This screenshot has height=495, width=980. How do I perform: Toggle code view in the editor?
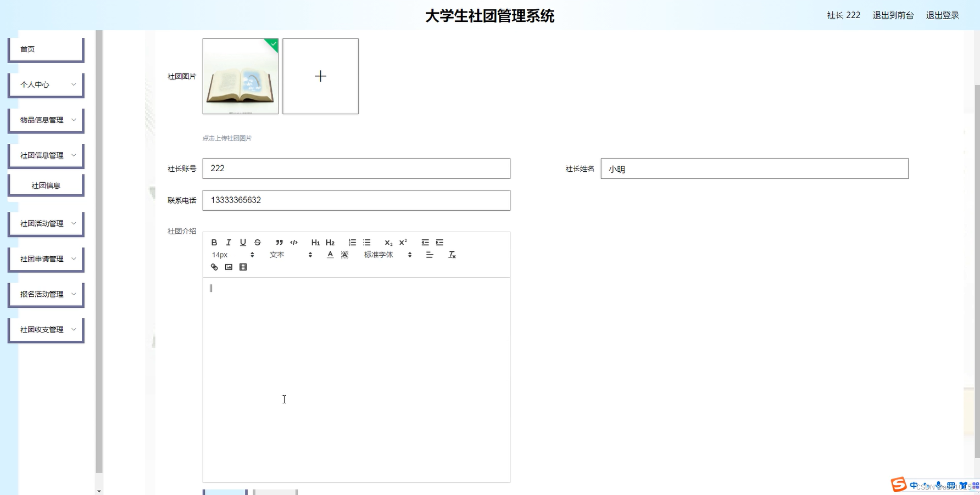pos(294,242)
